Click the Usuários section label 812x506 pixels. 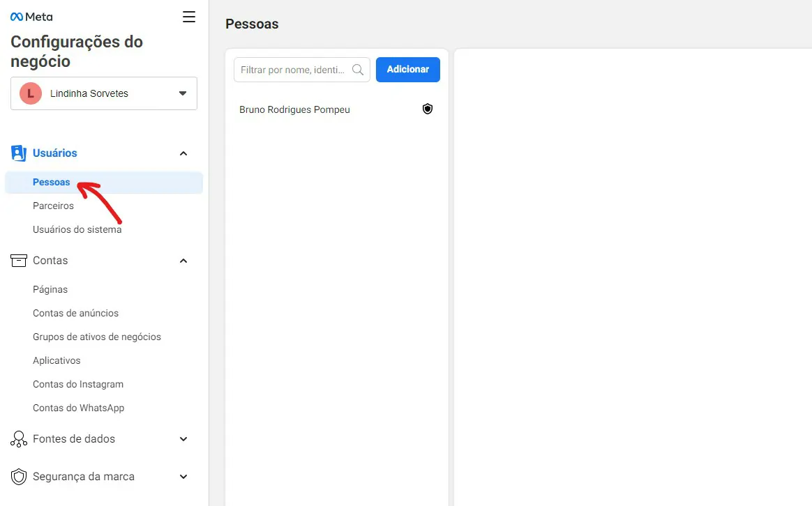[54, 153]
